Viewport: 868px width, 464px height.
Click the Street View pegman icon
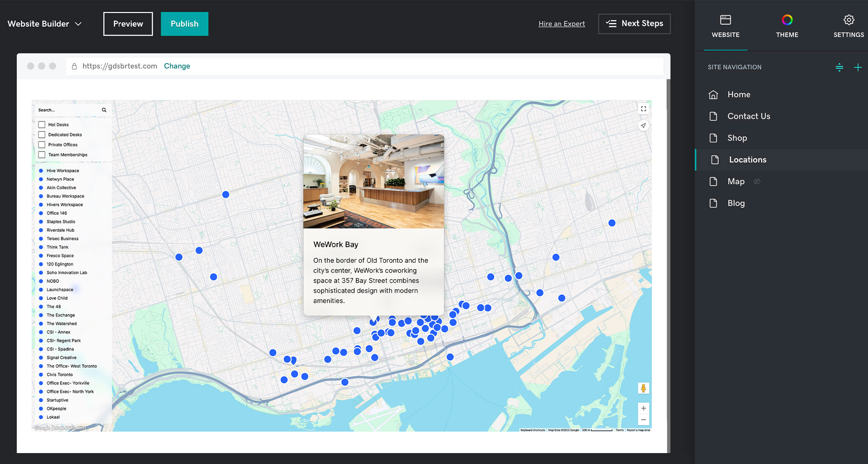point(643,388)
